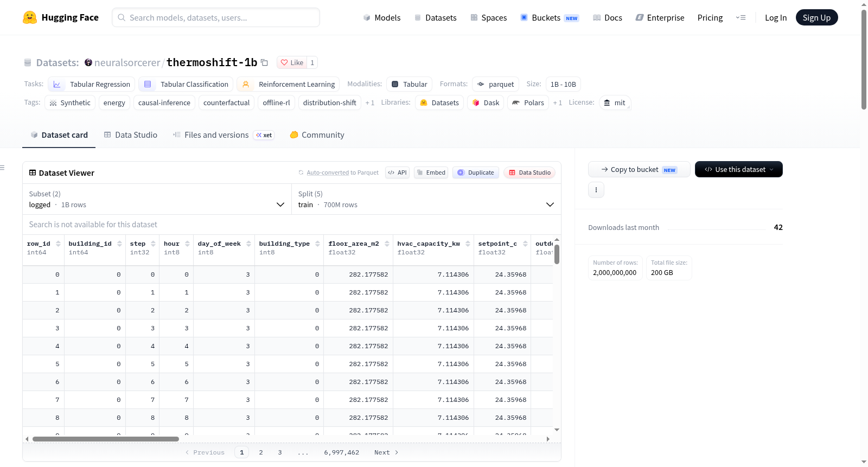Expand the Subset logged dropdown
This screenshot has height=467, width=868.
[157, 199]
